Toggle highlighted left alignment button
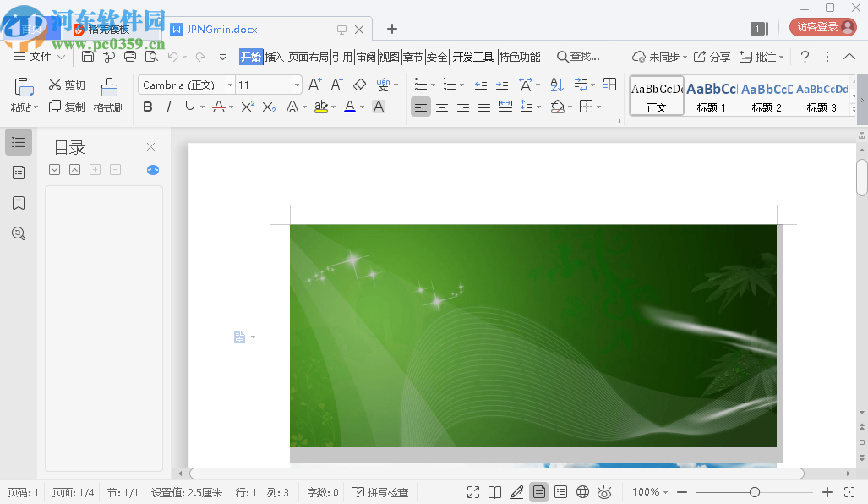Viewport: 868px width, 504px height. (421, 107)
